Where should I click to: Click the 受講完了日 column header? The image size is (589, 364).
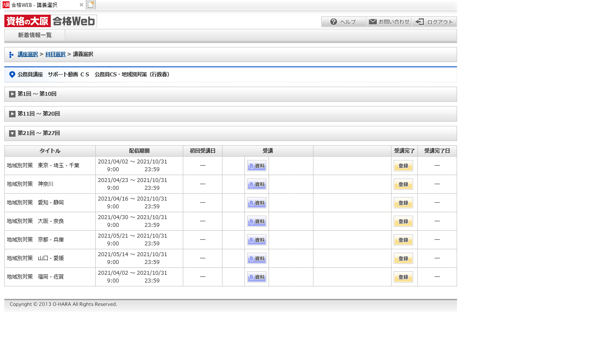click(x=437, y=151)
